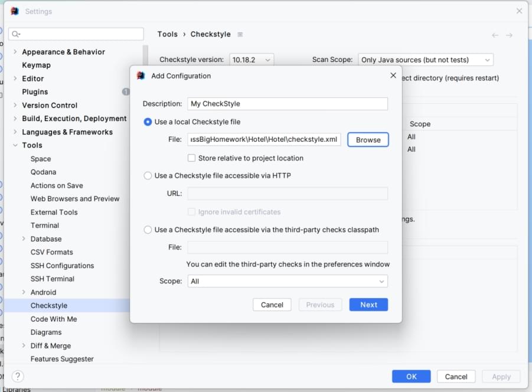532x392 pixels.
Task: Expand the Appearance & Behavior section
Action: click(x=15, y=52)
